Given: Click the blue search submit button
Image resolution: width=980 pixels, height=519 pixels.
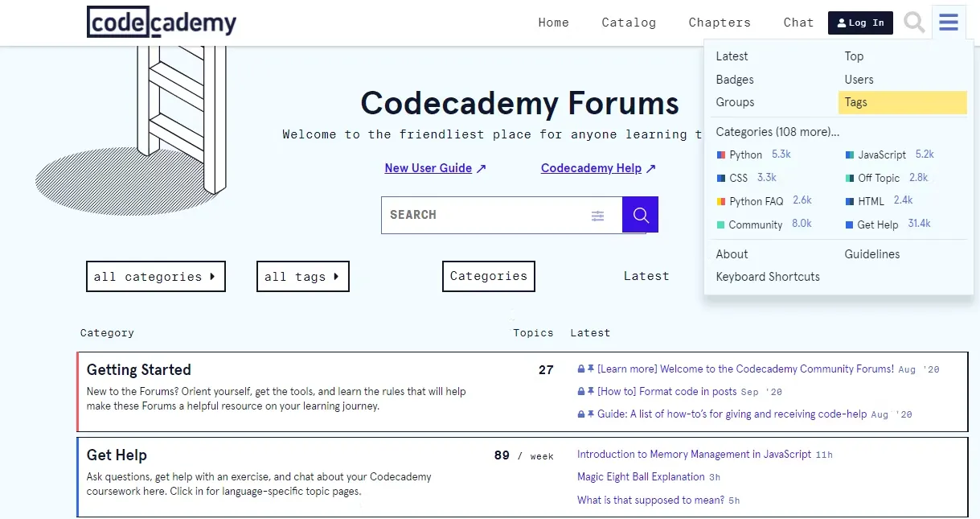Looking at the screenshot, I should (x=640, y=215).
